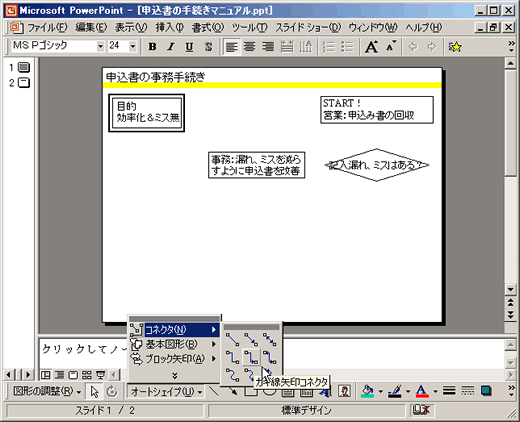Choose elbow arrow connector icon
This screenshot has height=422, width=520.
[251, 357]
